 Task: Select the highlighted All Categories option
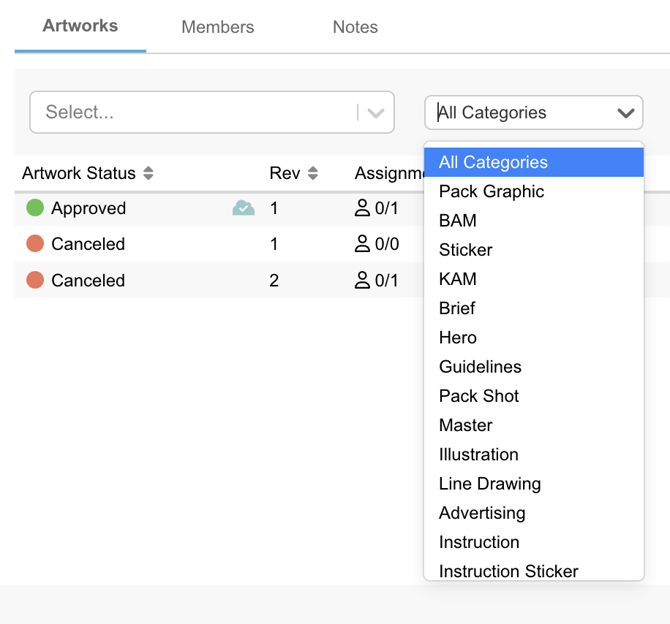493,162
